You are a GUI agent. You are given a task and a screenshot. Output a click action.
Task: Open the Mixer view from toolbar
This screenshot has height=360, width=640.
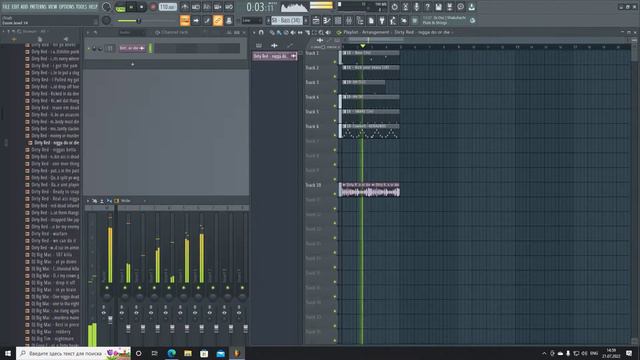[349, 20]
